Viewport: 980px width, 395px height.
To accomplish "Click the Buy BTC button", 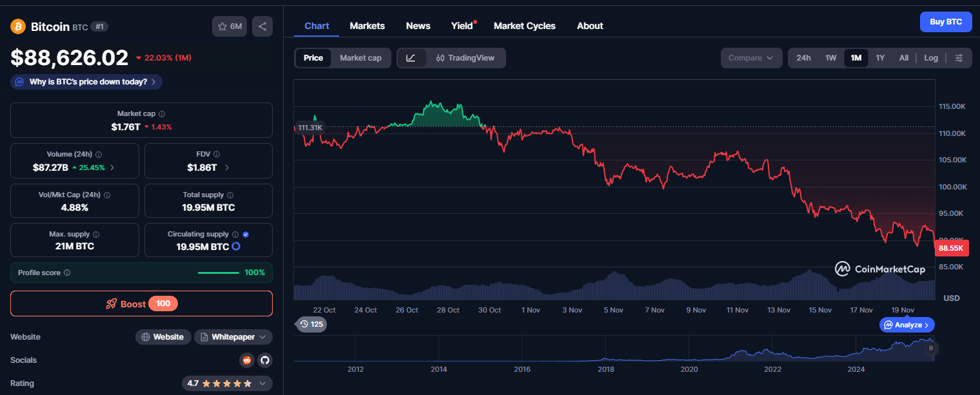I will point(946,21).
